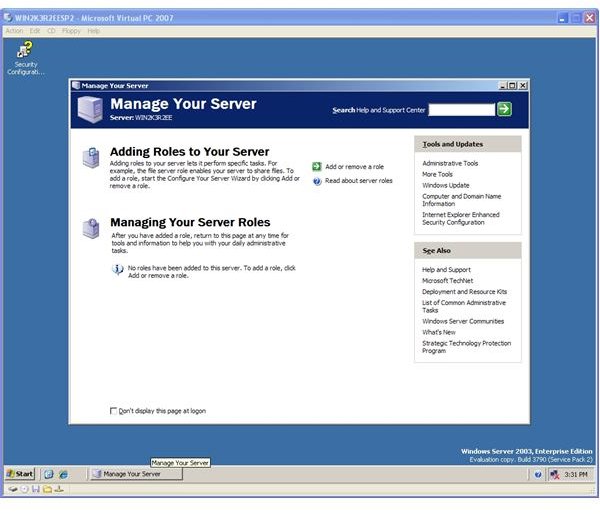The width and height of the screenshot is (600, 514).
Task: Click the blue help icon beside Read about server roles
Action: (x=317, y=181)
